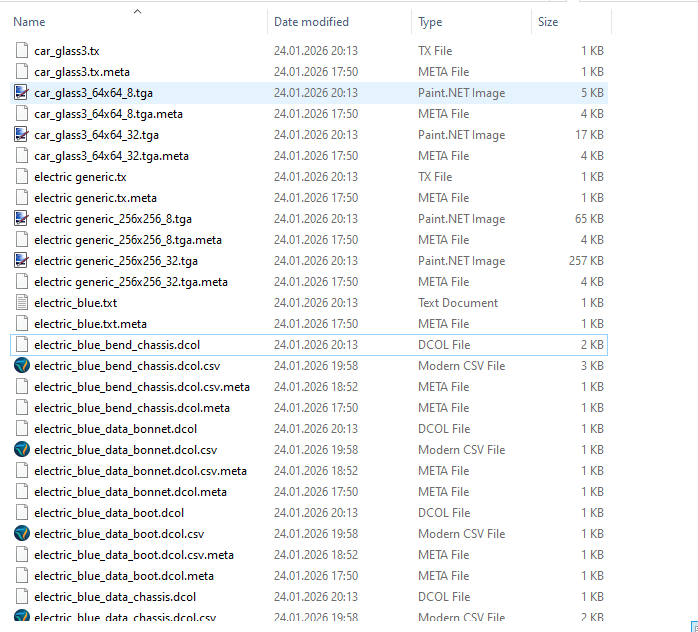Sort the list by Type column
The width and height of the screenshot is (698, 632).
pos(430,22)
